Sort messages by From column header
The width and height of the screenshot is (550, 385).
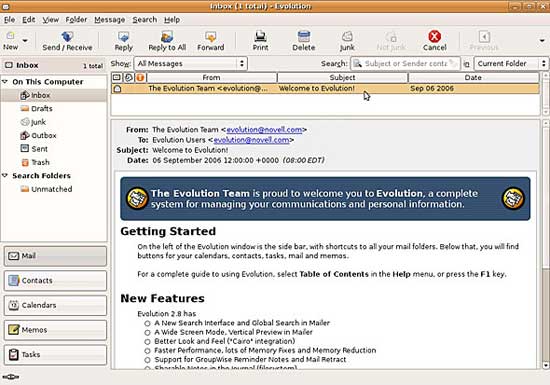(212, 77)
